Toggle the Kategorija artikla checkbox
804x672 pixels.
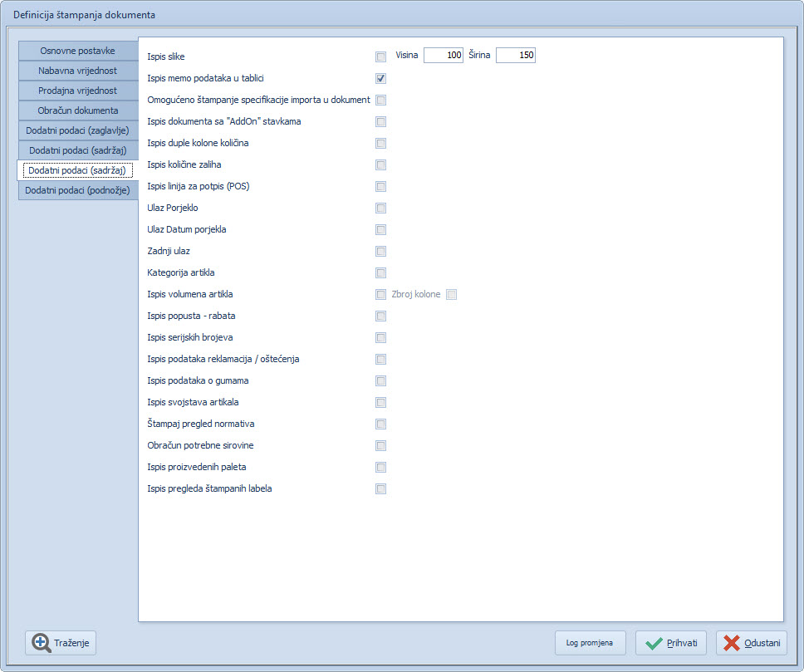click(x=380, y=273)
